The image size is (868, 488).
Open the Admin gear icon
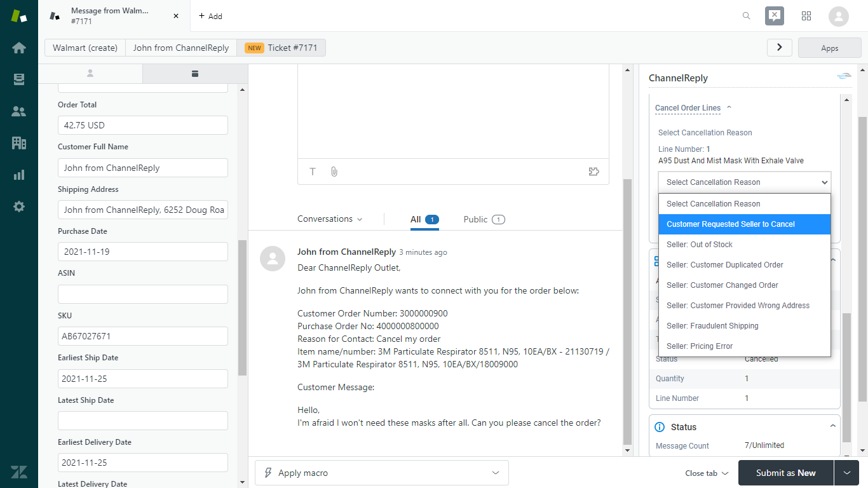coord(19,207)
